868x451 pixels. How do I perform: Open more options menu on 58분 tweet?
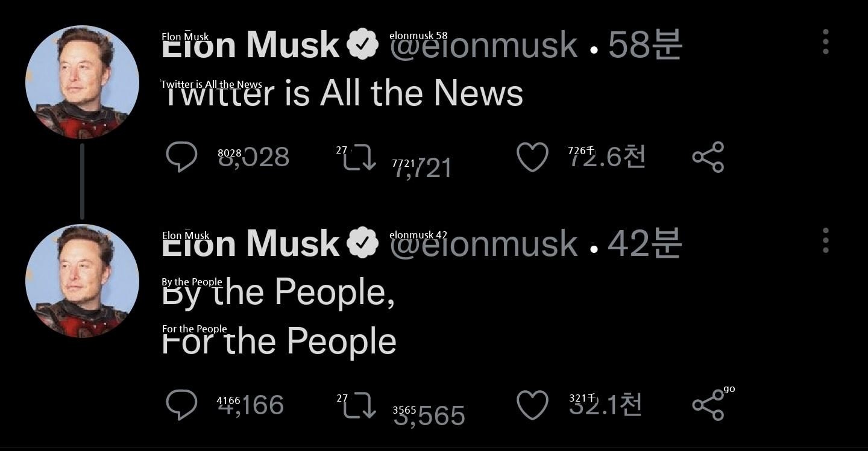[825, 42]
